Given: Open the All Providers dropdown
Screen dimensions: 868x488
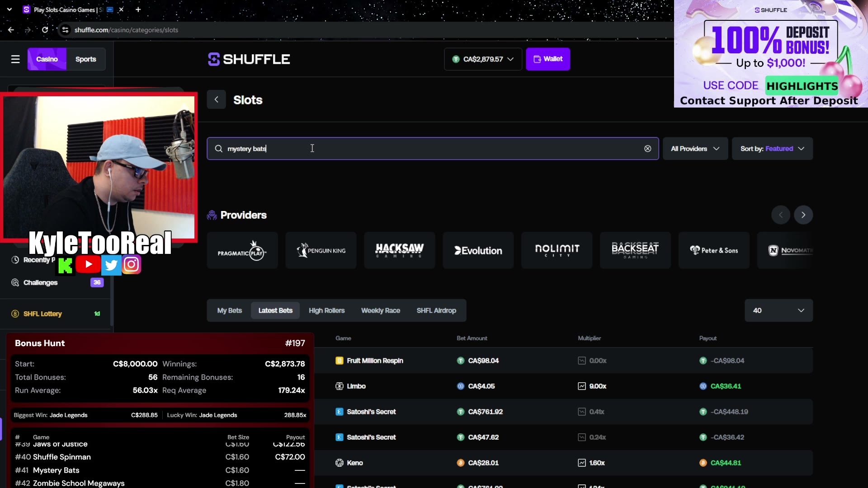Looking at the screenshot, I should pos(695,149).
